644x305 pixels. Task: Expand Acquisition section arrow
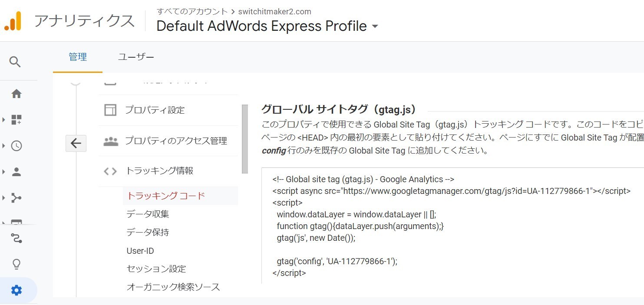[x=3, y=198]
